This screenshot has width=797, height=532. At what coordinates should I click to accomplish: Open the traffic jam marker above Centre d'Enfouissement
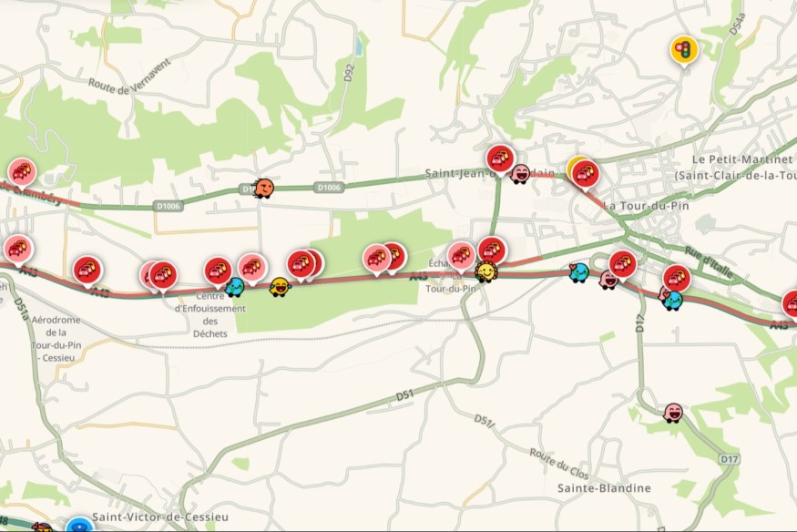(x=218, y=271)
